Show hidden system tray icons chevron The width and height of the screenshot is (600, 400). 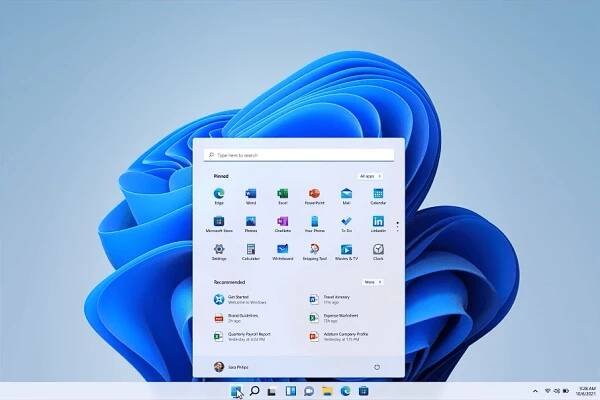click(534, 390)
